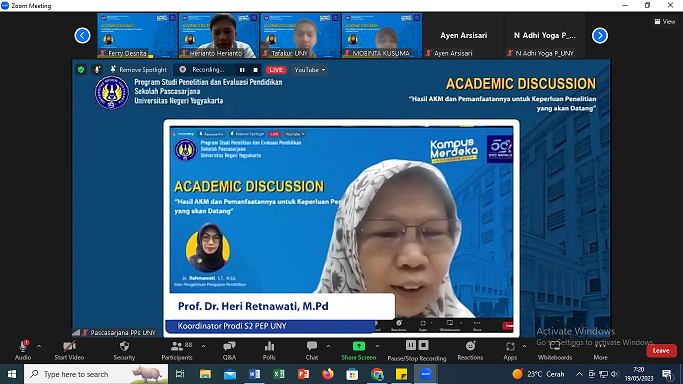The width and height of the screenshot is (683, 384).
Task: Switch to the Zoom taskbar icon
Action: 426,374
